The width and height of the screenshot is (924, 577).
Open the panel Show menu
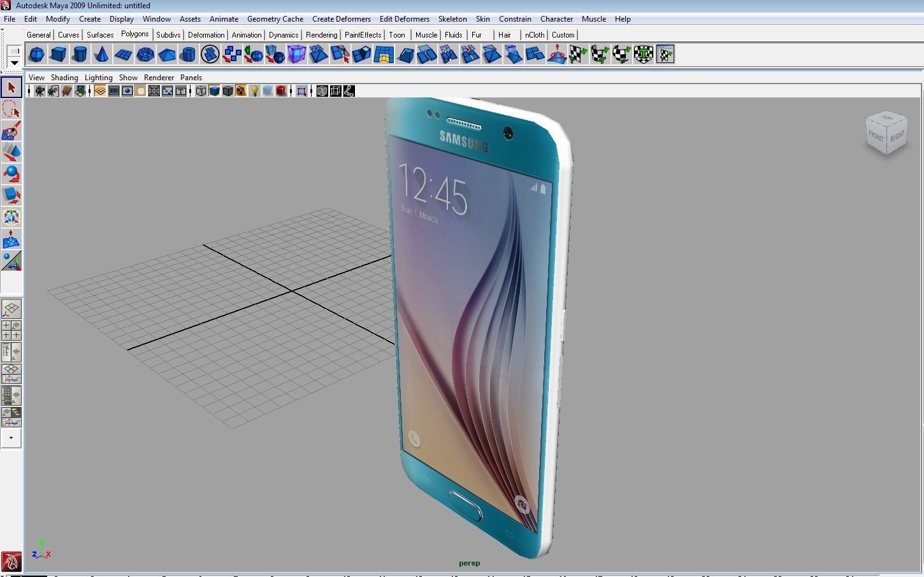[128, 78]
